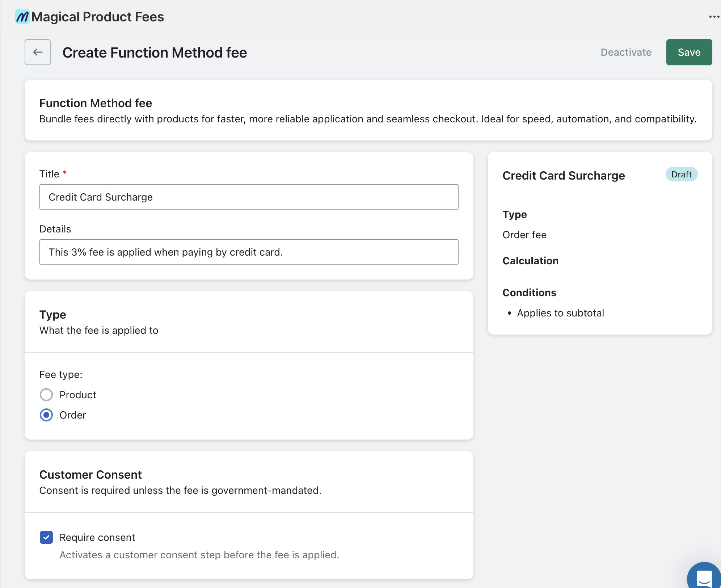Click the Type section header
721x588 pixels.
(x=52, y=314)
